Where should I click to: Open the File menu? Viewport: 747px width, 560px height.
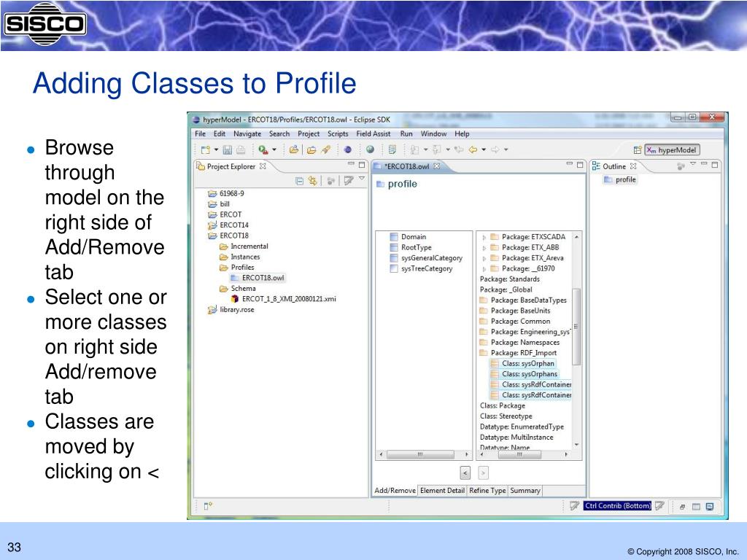click(201, 134)
